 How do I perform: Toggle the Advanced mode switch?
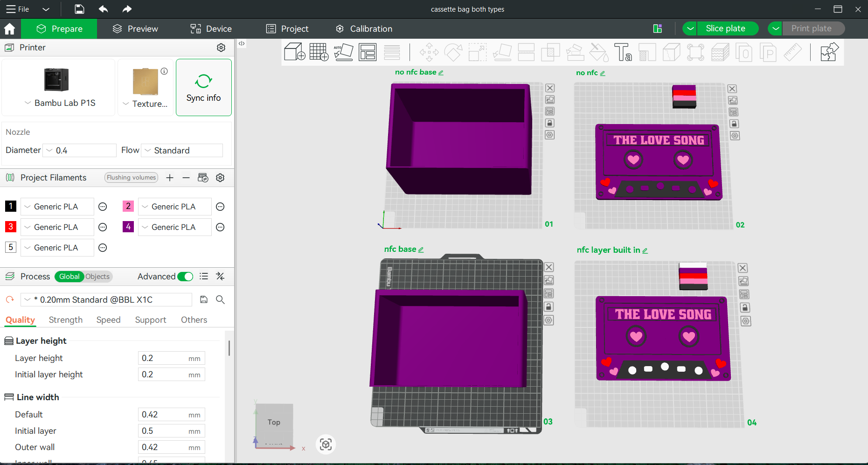coord(185,277)
